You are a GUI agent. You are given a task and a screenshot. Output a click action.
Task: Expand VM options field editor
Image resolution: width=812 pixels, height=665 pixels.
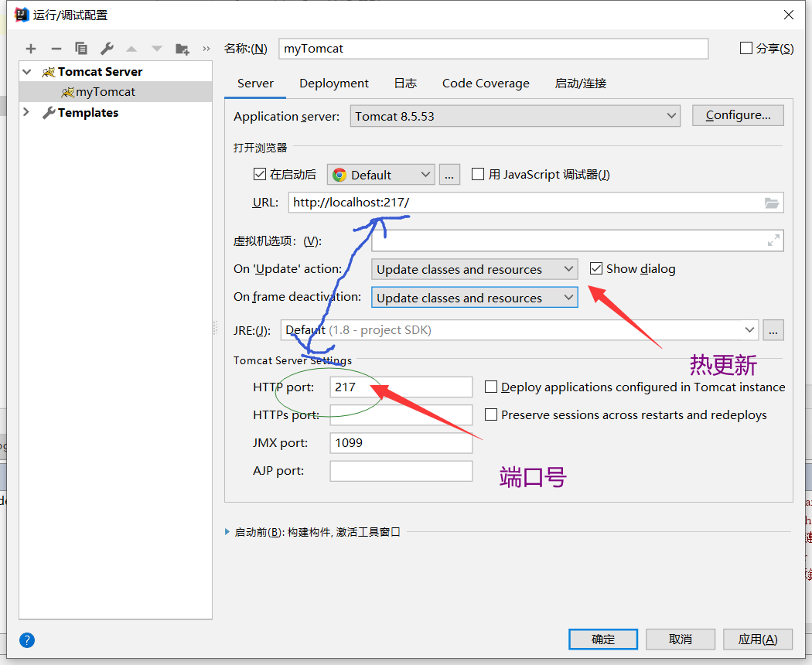click(773, 240)
